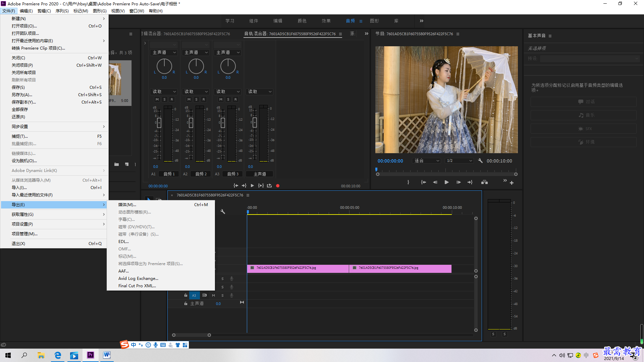The height and width of the screenshot is (362, 644).
Task: Select the first pink jpg clip on the timeline
Action: [298, 268]
